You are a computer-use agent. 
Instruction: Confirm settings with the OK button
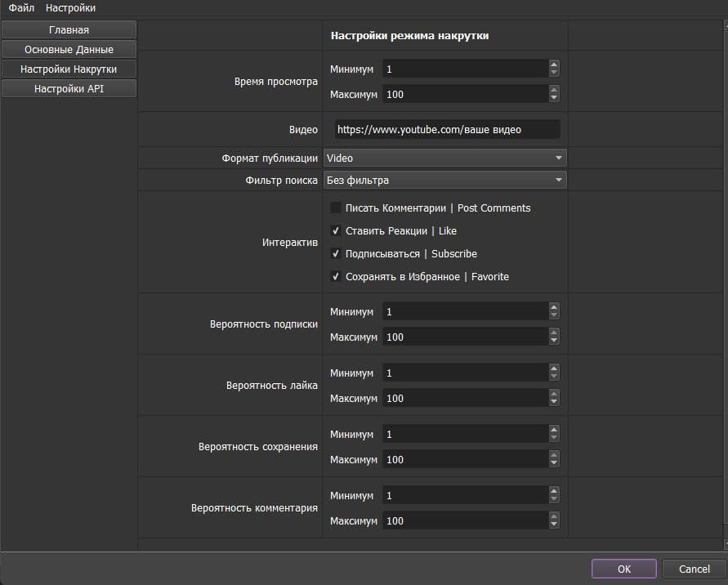coord(623,569)
